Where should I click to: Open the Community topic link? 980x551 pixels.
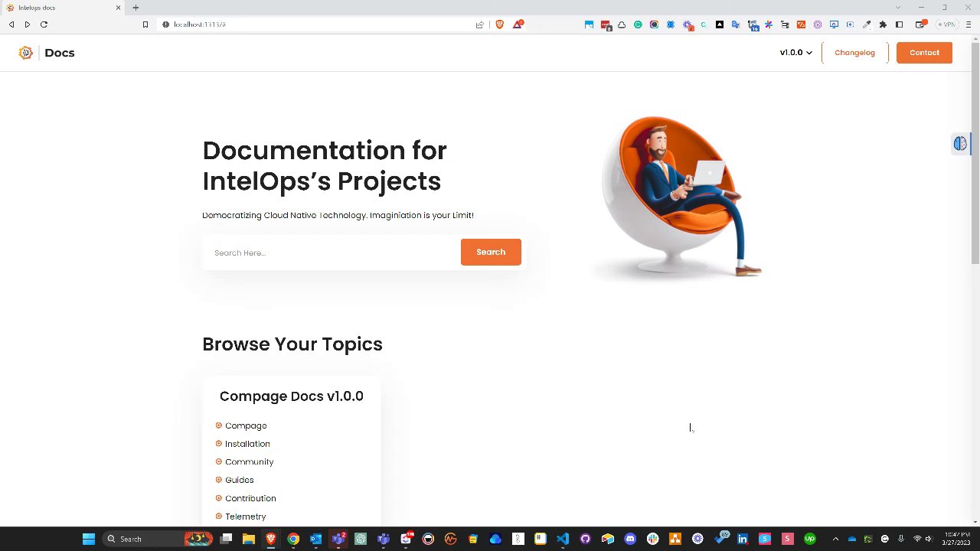[250, 461]
